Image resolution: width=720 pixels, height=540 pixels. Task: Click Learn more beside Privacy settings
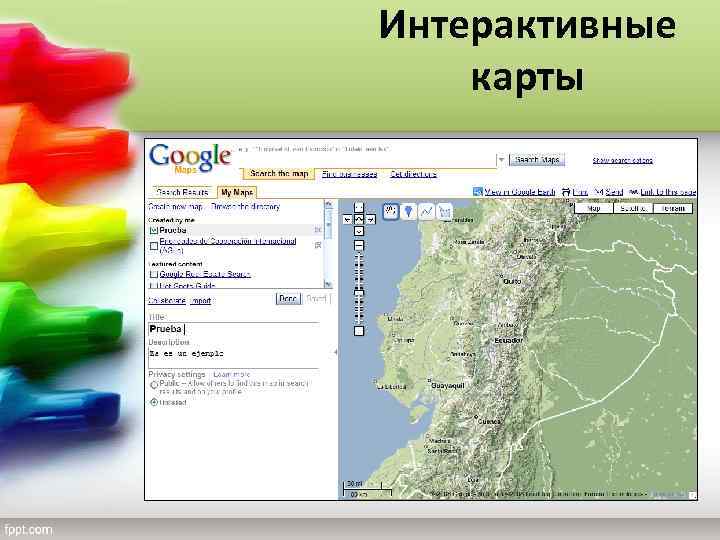(232, 375)
